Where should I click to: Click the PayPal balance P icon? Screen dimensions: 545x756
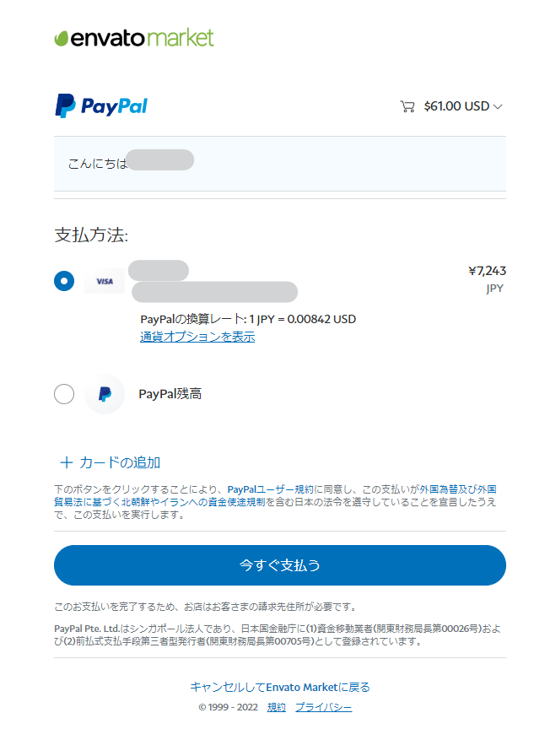coord(105,394)
